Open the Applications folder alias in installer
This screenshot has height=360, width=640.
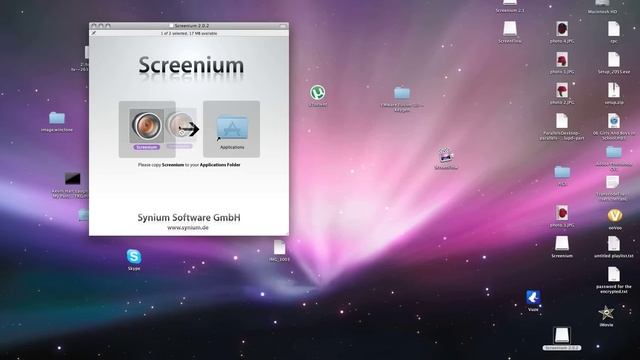click(232, 128)
